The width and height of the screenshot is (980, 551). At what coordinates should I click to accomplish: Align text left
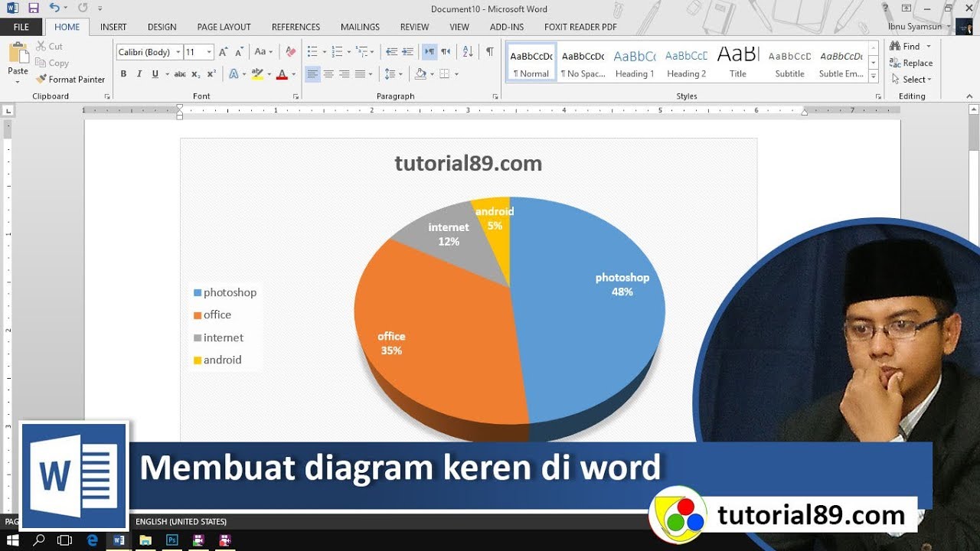[312, 74]
